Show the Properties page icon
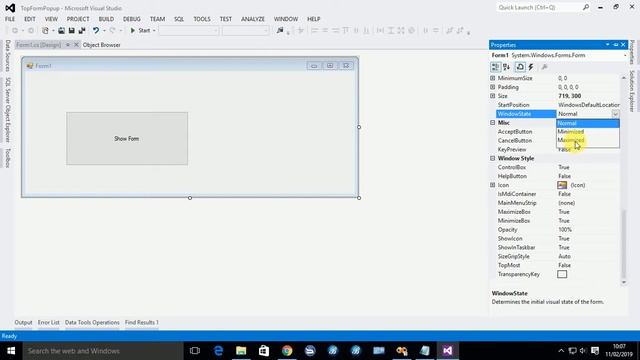Viewport: 640px width, 360px height. tap(520, 67)
